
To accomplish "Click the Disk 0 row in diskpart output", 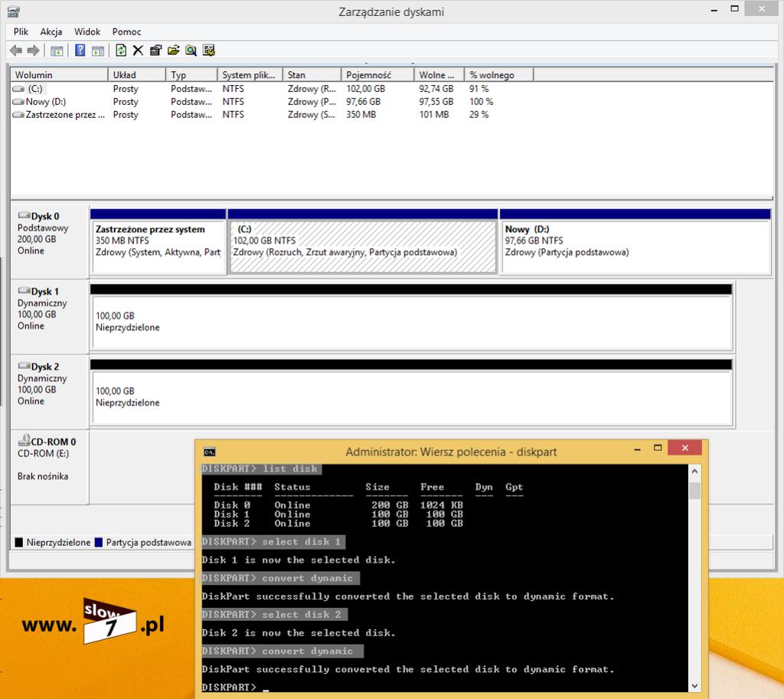I will [x=338, y=505].
